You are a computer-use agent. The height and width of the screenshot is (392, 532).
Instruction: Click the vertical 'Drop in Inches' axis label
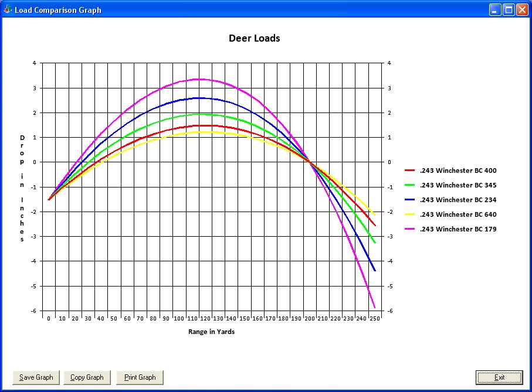22,188
